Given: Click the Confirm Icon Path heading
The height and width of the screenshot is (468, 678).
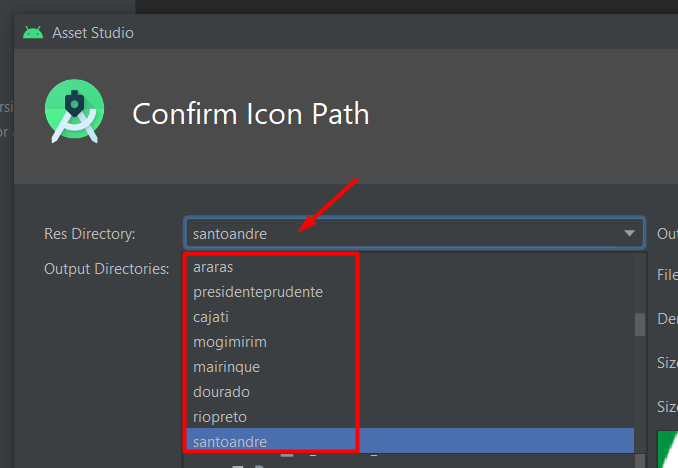Looking at the screenshot, I should 251,114.
